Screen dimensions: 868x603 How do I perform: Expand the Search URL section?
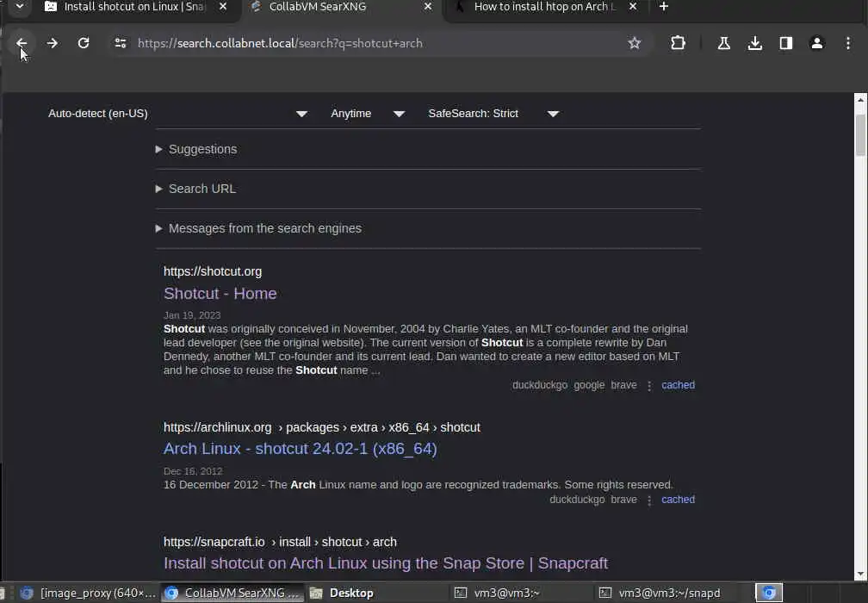(x=196, y=189)
